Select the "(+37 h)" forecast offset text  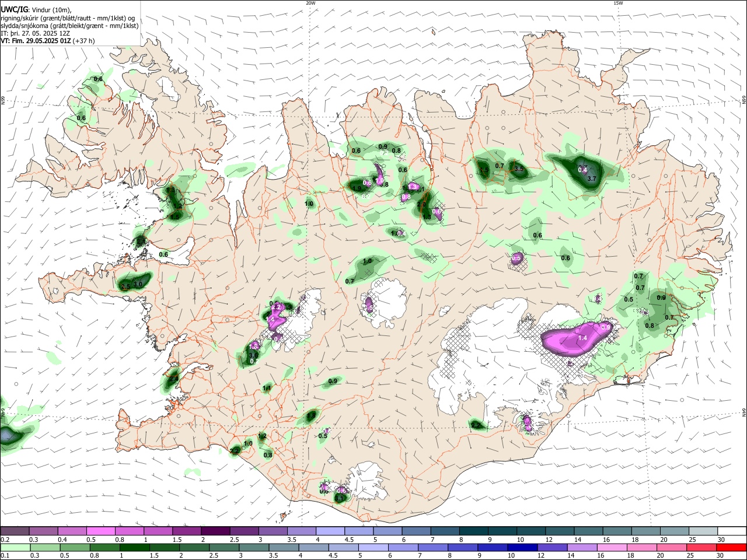click(84, 41)
